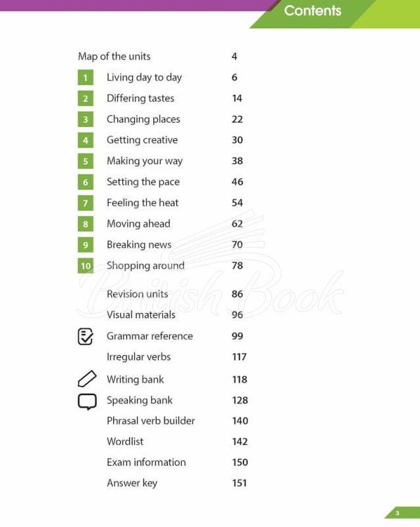Click the green unit 7 number badge

point(85,203)
